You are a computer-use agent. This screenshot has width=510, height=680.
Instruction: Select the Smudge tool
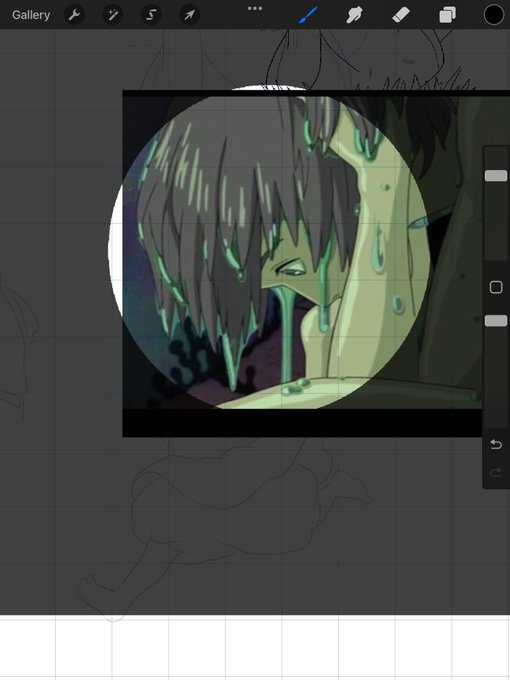click(354, 15)
